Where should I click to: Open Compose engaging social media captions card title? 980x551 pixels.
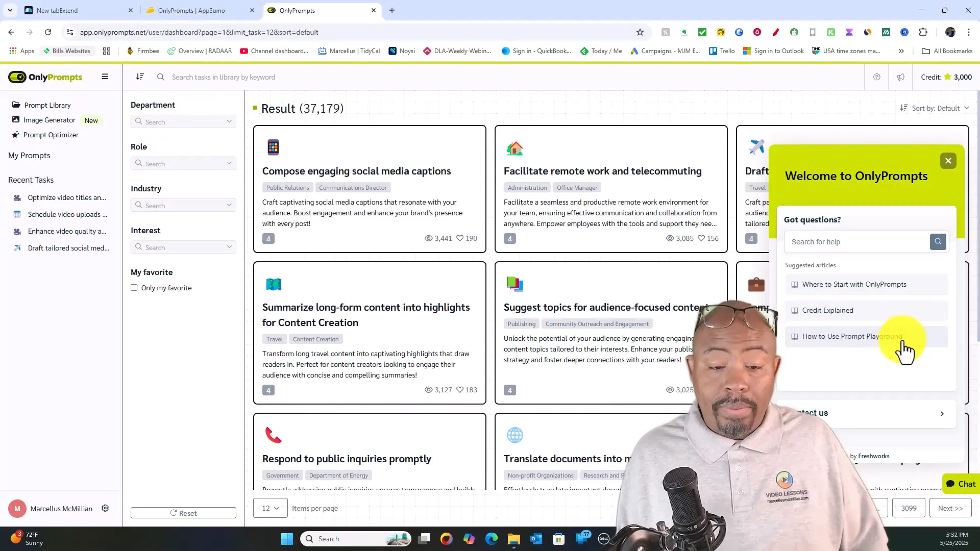coord(356,171)
